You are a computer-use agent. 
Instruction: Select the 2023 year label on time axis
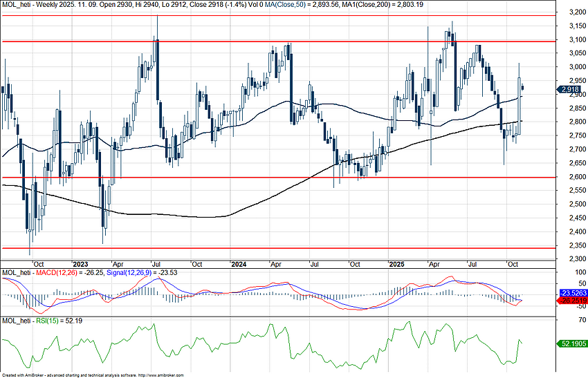tap(80, 264)
